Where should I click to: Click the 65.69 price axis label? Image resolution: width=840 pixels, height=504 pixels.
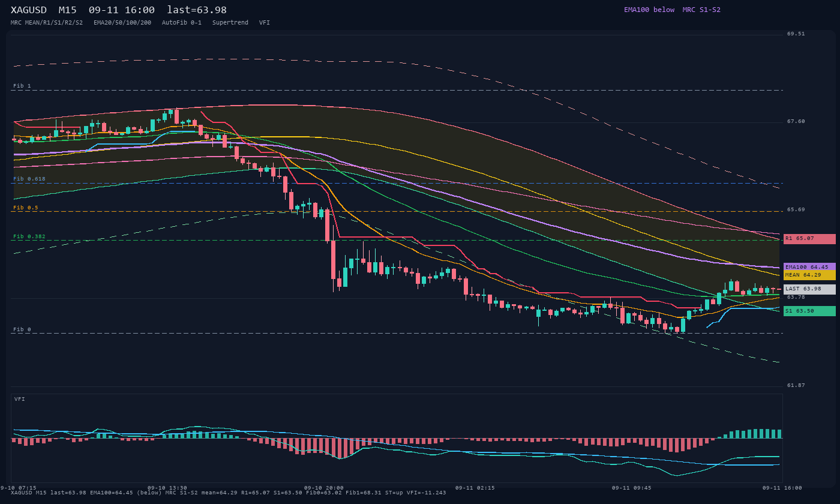[796, 209]
